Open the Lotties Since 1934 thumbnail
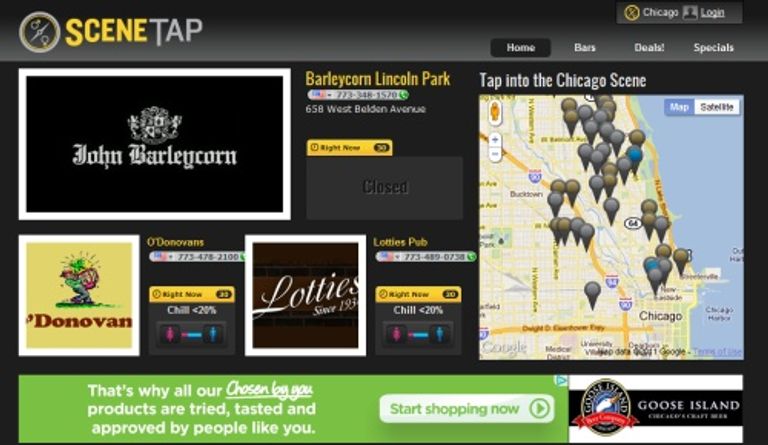This screenshot has width=768, height=445. coord(305,295)
